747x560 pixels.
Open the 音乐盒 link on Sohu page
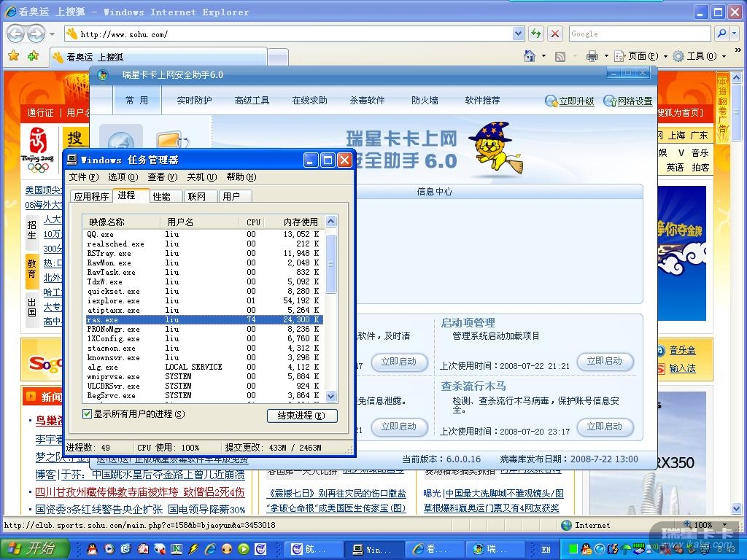pyautogui.click(x=682, y=351)
